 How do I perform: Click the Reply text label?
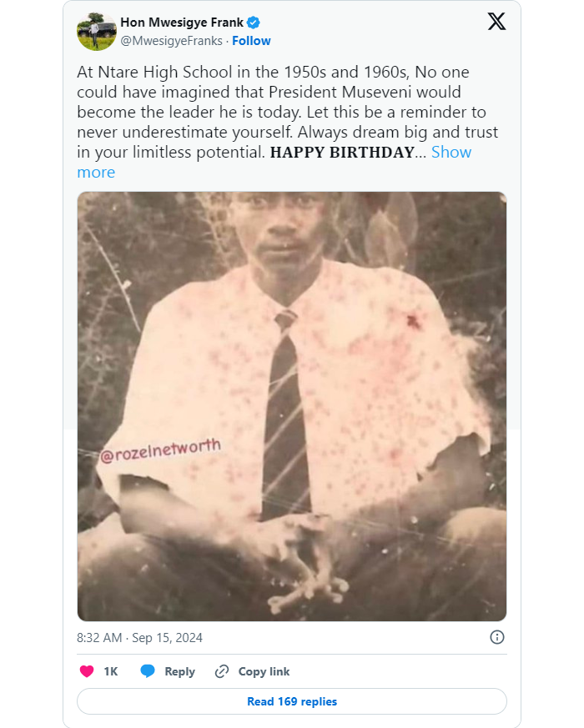pos(179,671)
